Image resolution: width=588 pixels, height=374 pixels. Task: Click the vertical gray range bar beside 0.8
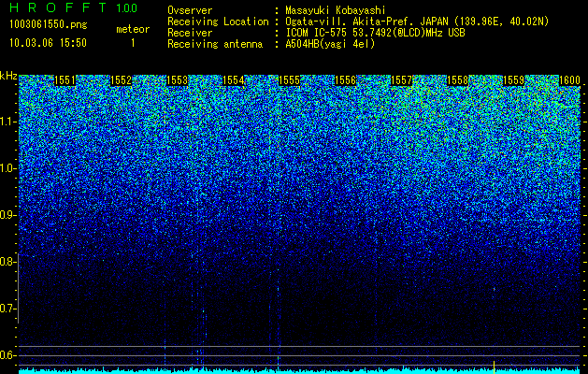[x=19, y=288]
